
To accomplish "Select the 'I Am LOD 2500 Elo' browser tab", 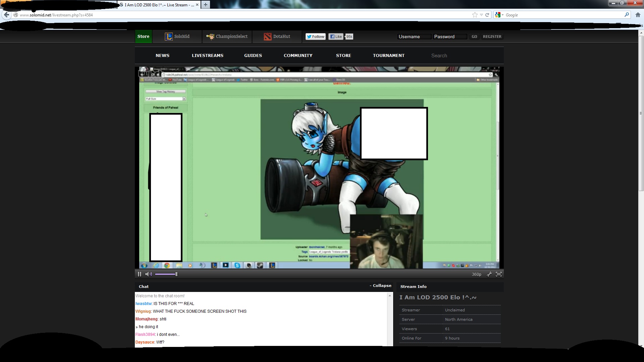I will click(159, 5).
